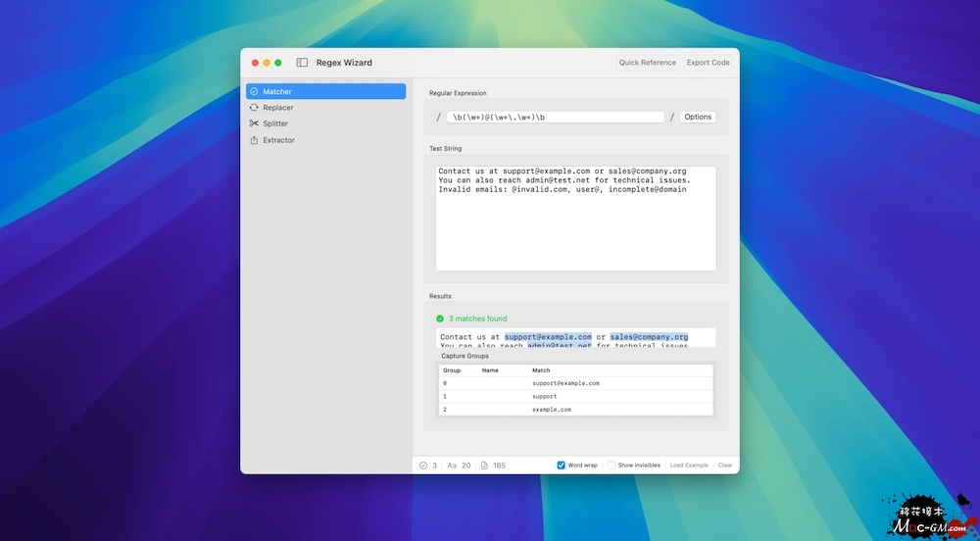This screenshot has width=980, height=541.
Task: Disable the Word wrap checkbox
Action: 562,466
